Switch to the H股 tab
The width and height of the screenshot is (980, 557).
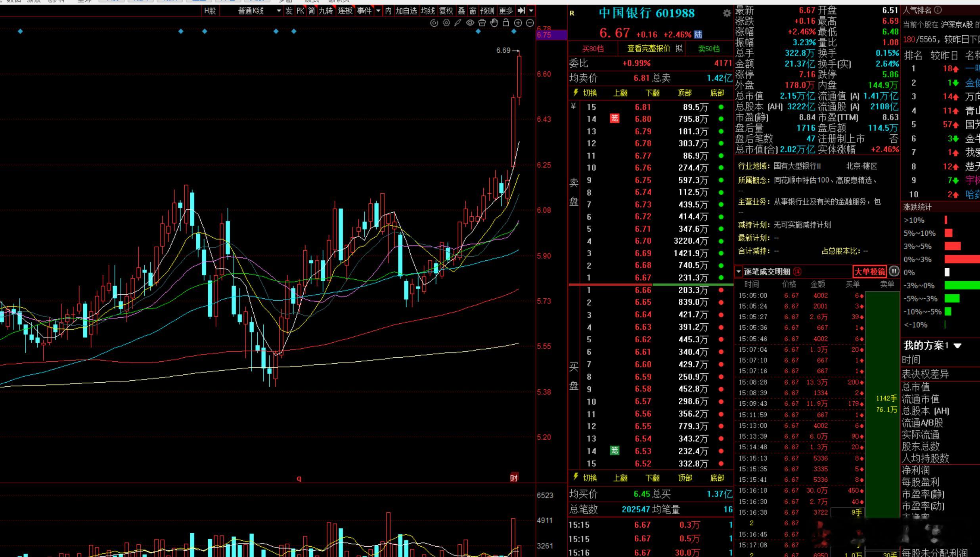(210, 11)
